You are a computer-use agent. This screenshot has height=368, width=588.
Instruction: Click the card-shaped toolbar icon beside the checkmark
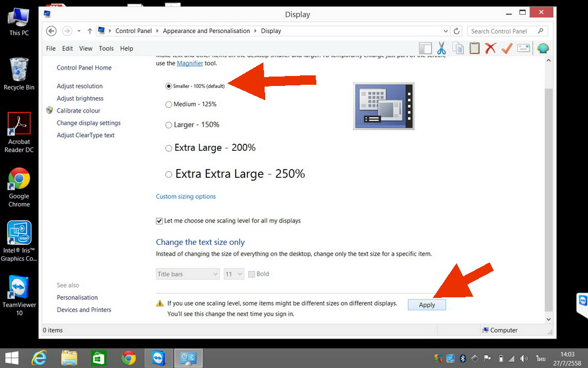(523, 48)
